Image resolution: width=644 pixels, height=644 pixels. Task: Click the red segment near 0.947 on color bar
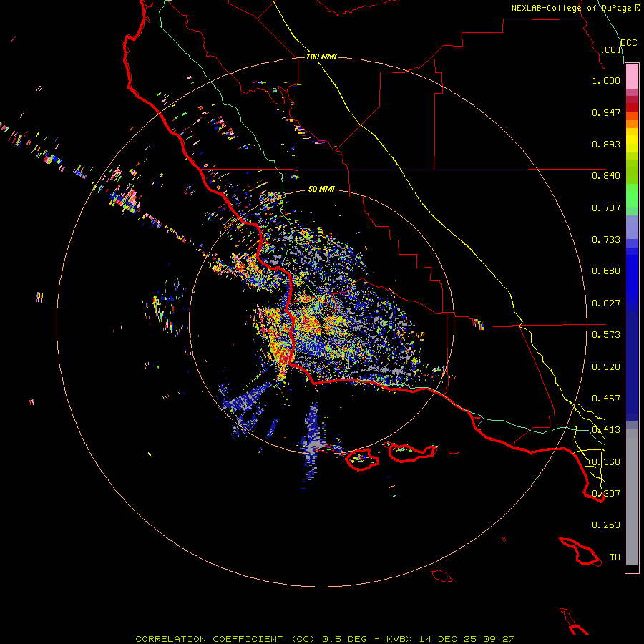point(632,107)
